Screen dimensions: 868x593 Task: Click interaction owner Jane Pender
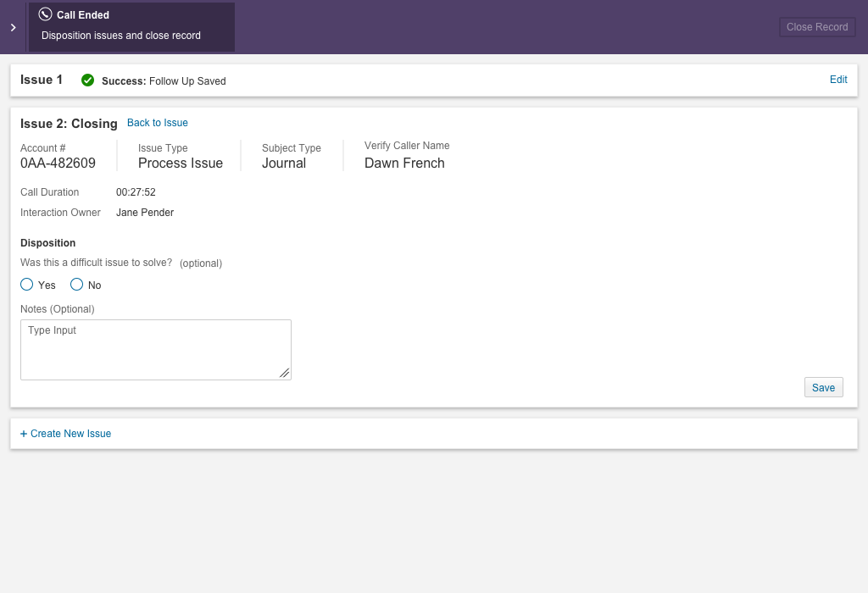(x=145, y=213)
